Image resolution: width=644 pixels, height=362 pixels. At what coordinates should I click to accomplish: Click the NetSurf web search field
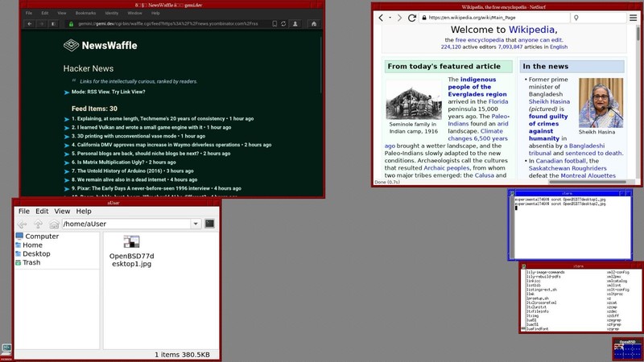[598, 18]
